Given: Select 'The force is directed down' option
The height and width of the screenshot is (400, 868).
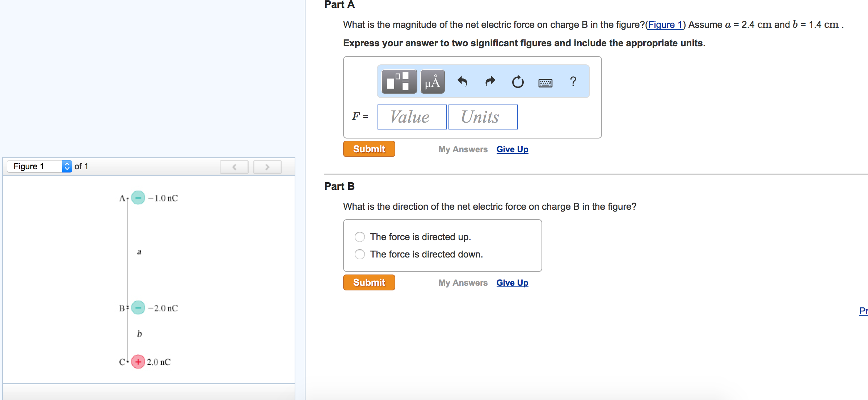Looking at the screenshot, I should (360, 254).
